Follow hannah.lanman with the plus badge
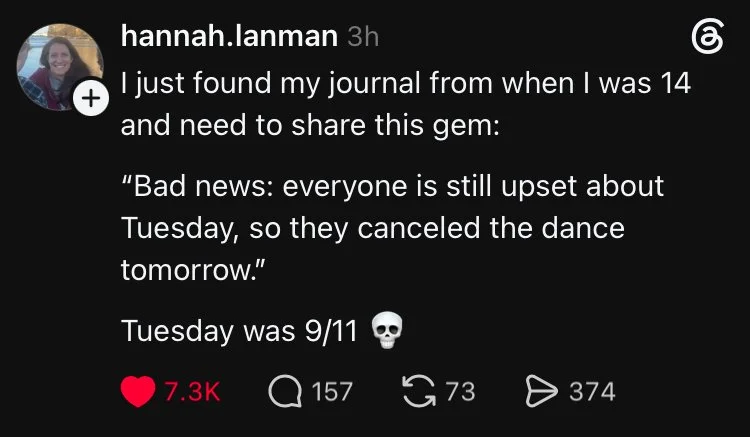750x437 pixels. point(91,98)
